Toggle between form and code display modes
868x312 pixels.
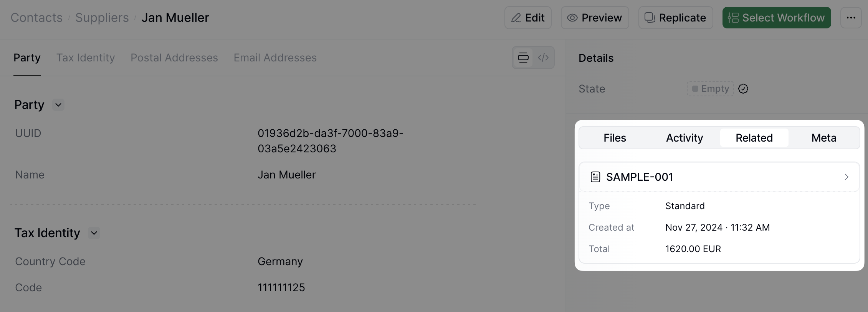(533, 58)
